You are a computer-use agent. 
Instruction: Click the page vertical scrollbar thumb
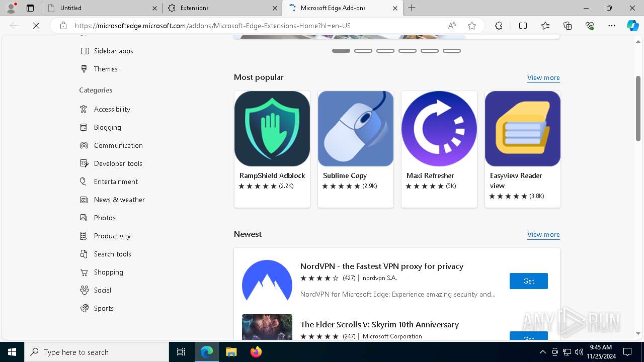[x=638, y=108]
